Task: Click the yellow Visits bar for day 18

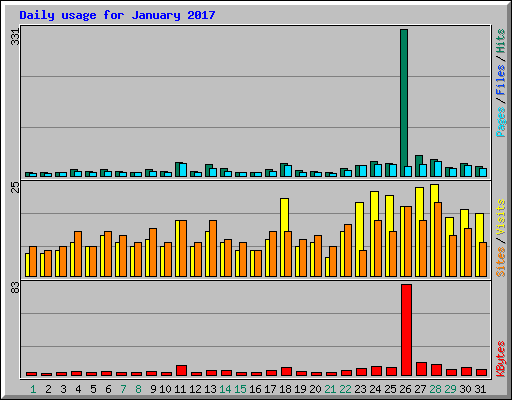Action: pos(284,215)
